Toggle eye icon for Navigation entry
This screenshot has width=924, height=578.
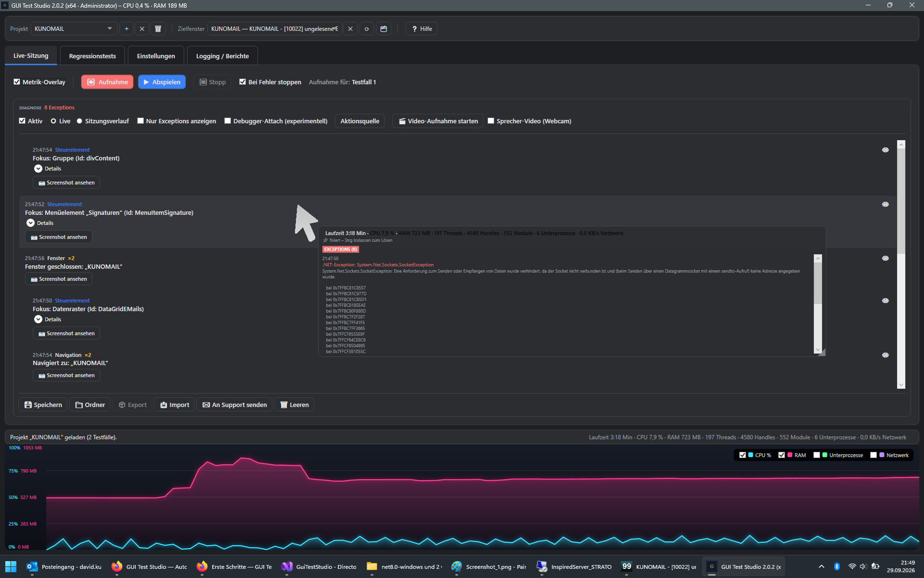[885, 355]
